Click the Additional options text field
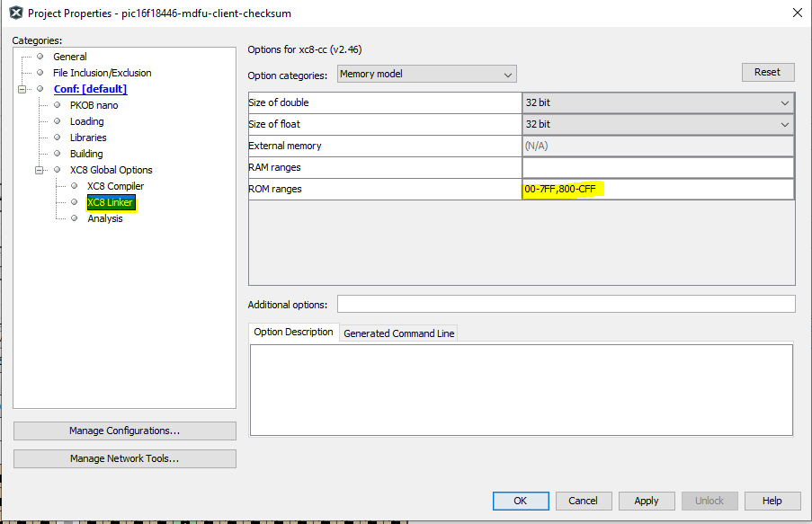This screenshot has height=524, width=812. (x=566, y=304)
